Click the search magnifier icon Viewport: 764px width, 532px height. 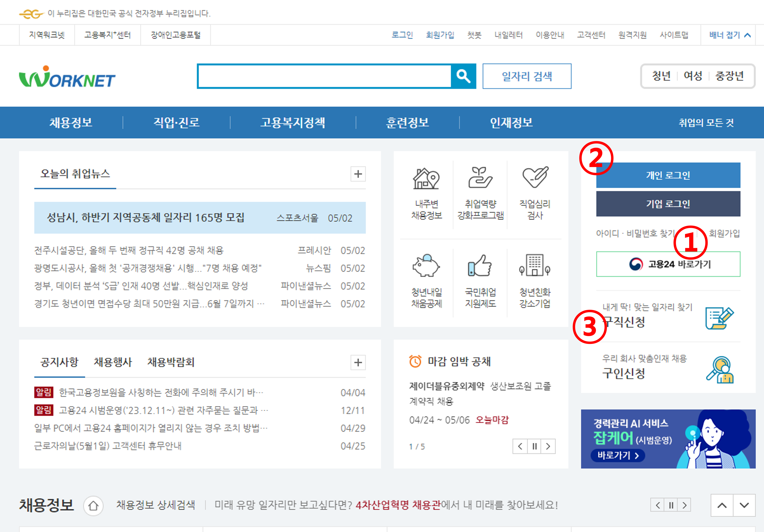point(463,76)
